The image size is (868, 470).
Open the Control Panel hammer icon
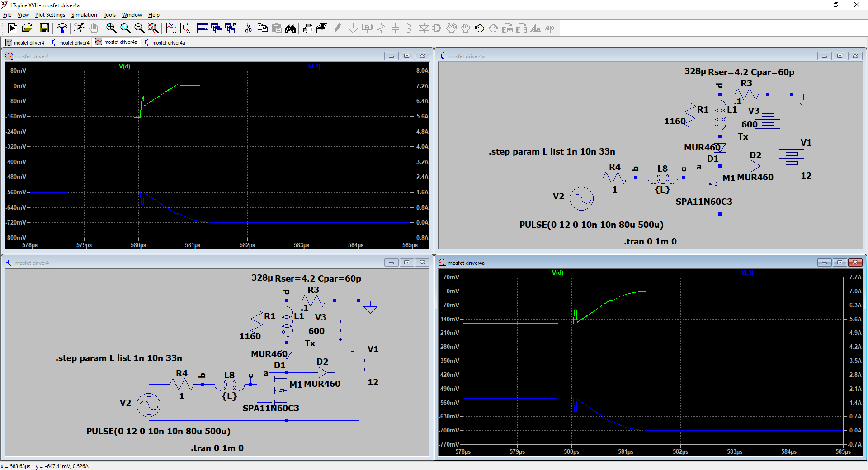pos(61,28)
